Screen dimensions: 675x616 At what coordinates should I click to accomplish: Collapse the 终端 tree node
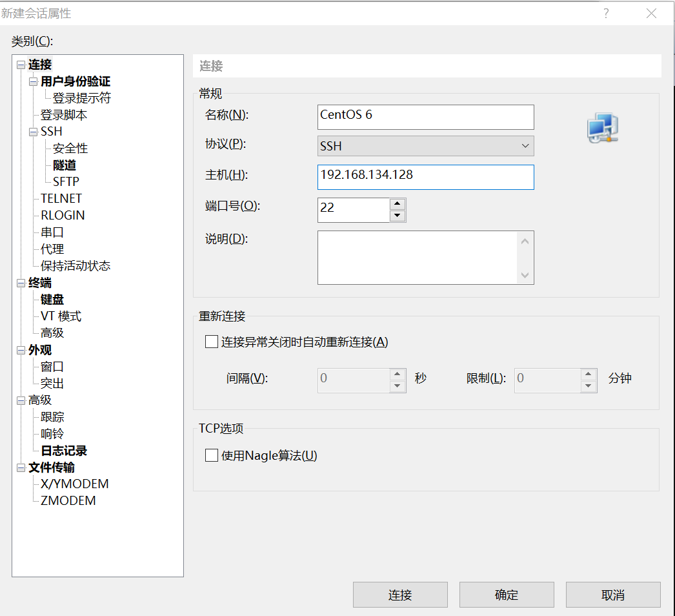pos(21,283)
